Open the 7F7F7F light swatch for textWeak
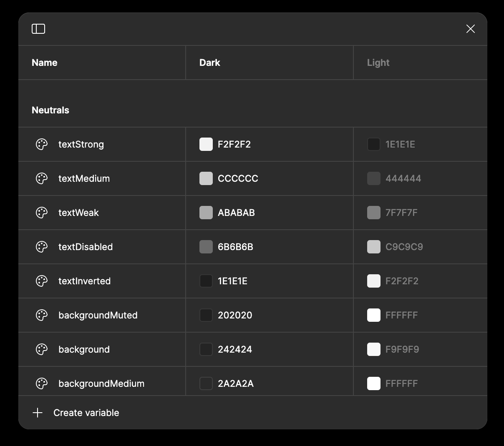 (374, 213)
